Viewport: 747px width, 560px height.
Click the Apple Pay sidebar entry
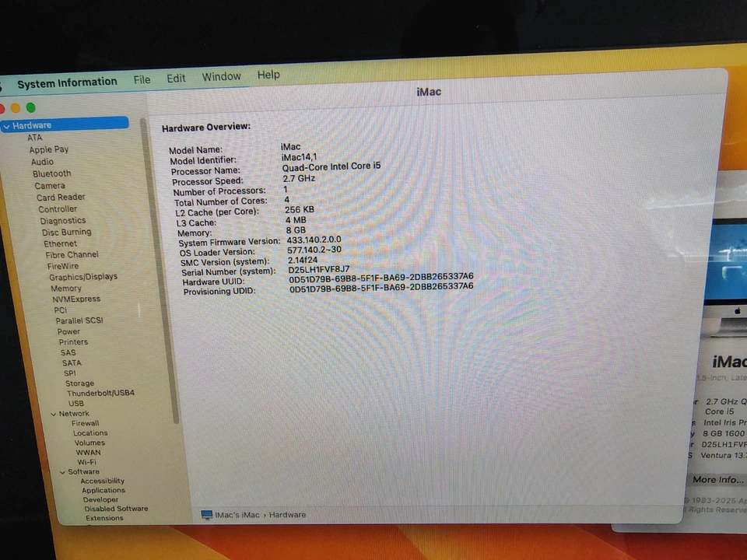(48, 149)
